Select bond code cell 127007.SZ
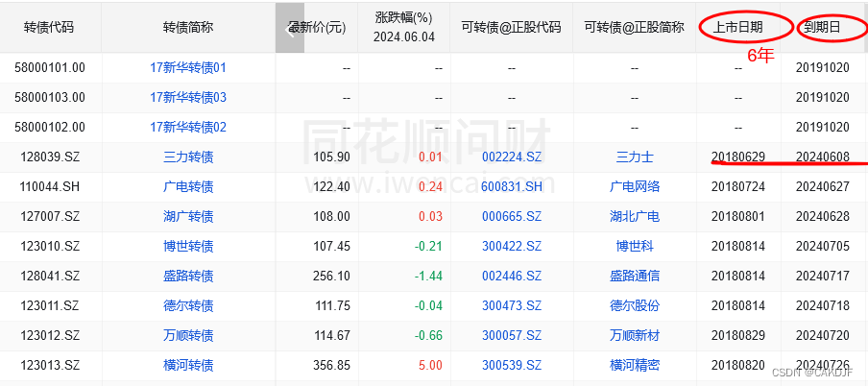This screenshot has height=386, width=868. coord(50,217)
